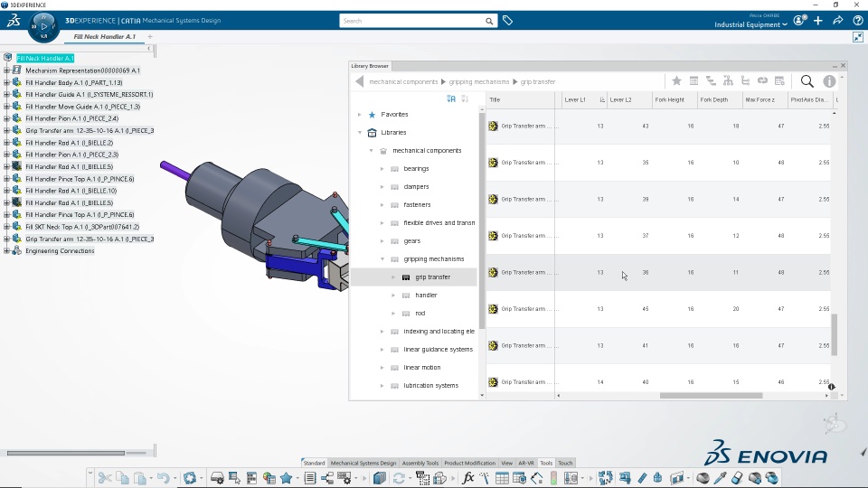The height and width of the screenshot is (488, 868).
Task: Open the Industrial Equipment role dropdown
Action: tap(750, 25)
